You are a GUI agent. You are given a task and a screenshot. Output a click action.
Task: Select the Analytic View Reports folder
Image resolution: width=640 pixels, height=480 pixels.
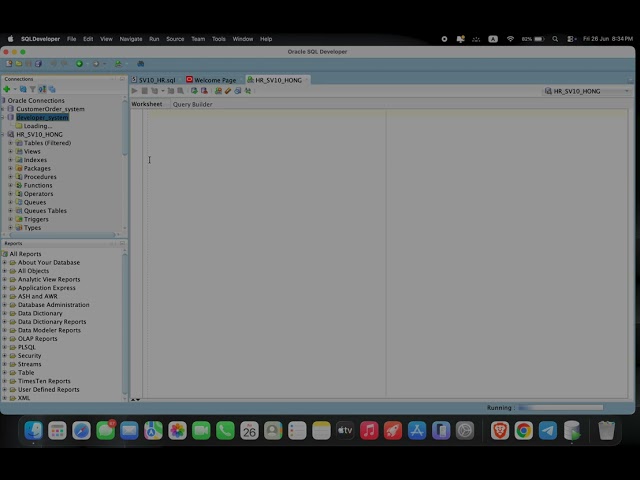point(49,280)
